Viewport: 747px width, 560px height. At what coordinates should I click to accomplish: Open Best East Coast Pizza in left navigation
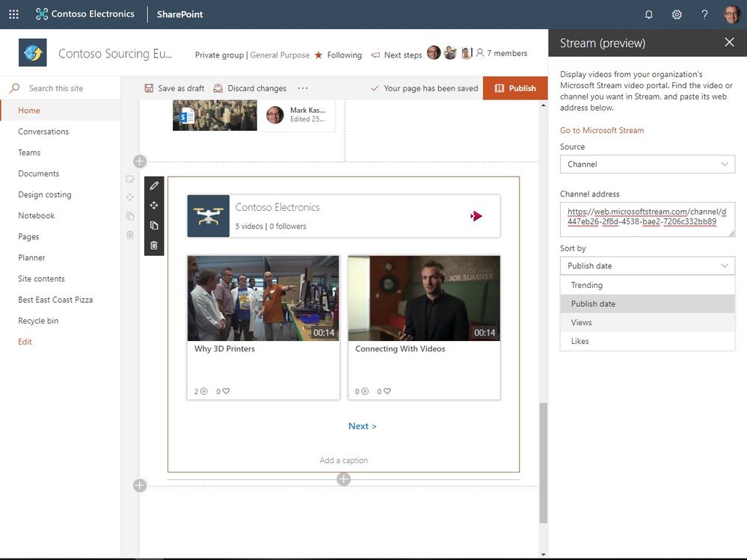point(55,300)
